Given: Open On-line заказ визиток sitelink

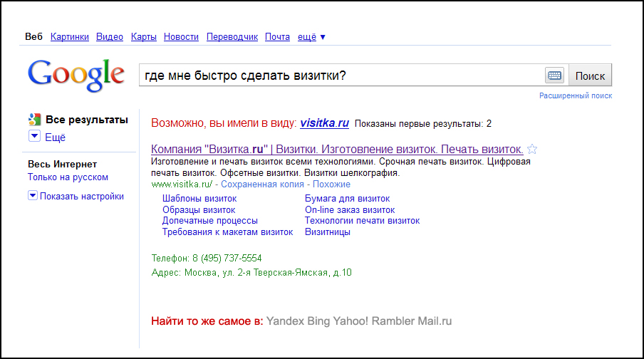Looking at the screenshot, I should point(350,210).
